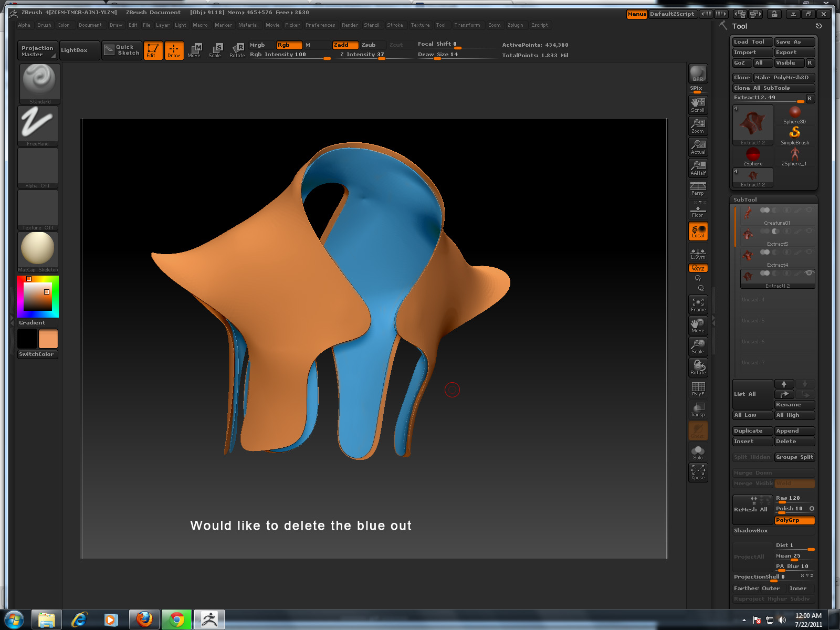This screenshot has height=630, width=840.
Task: Click the right shelf Move view icon
Action: click(698, 325)
